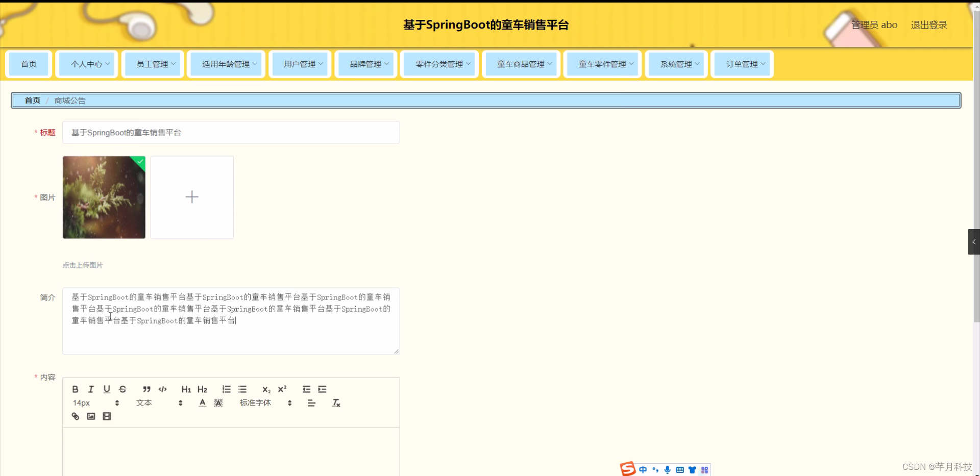The width and height of the screenshot is (980, 476).
Task: Expand the 零件分类管理 menu
Action: tap(439, 64)
